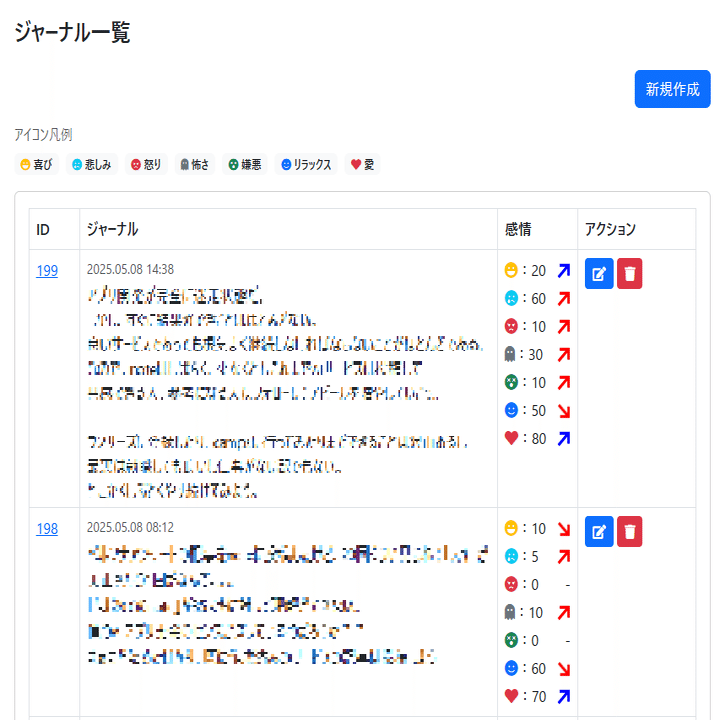Delete journal entry 198 with trash icon
Image resolution: width=720 pixels, height=720 pixels.
(630, 532)
